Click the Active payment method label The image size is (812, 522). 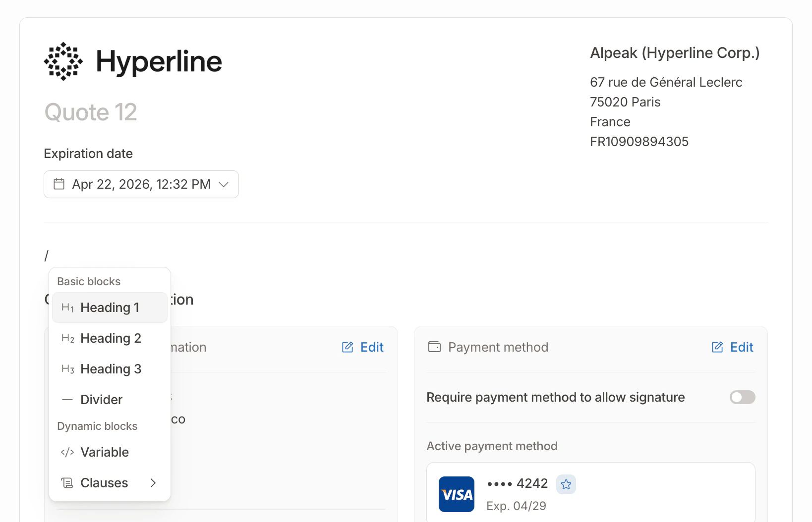pyautogui.click(x=492, y=446)
